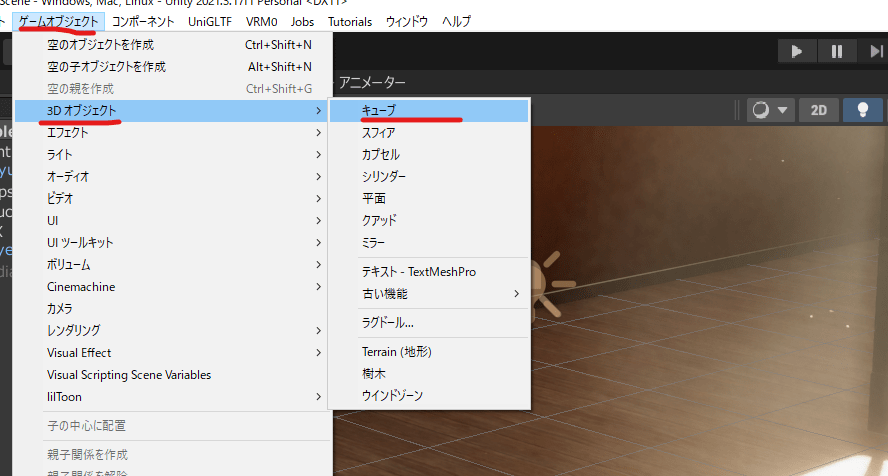Toggle 2D scene view mode
This screenshot has height=476, width=888.
click(x=819, y=110)
